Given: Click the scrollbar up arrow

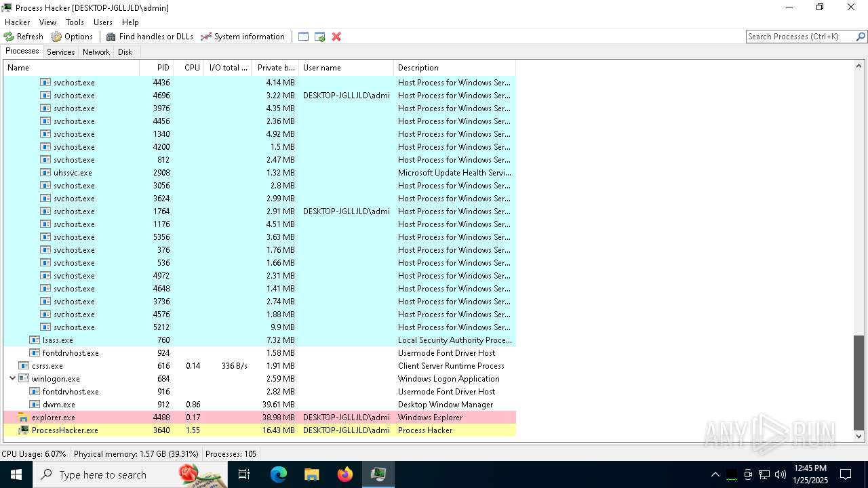Looking at the screenshot, I should pyautogui.click(x=859, y=66).
